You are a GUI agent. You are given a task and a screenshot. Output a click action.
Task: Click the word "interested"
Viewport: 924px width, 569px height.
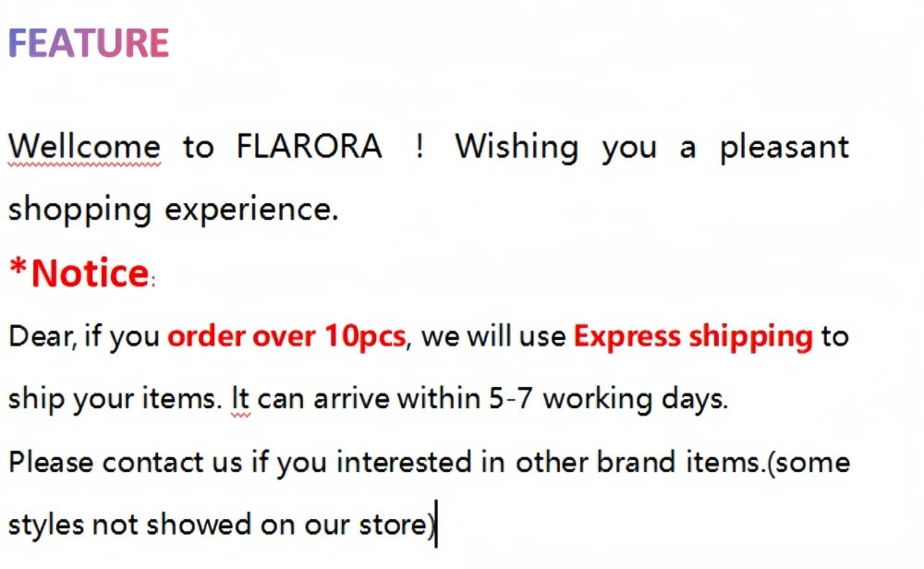(x=407, y=462)
